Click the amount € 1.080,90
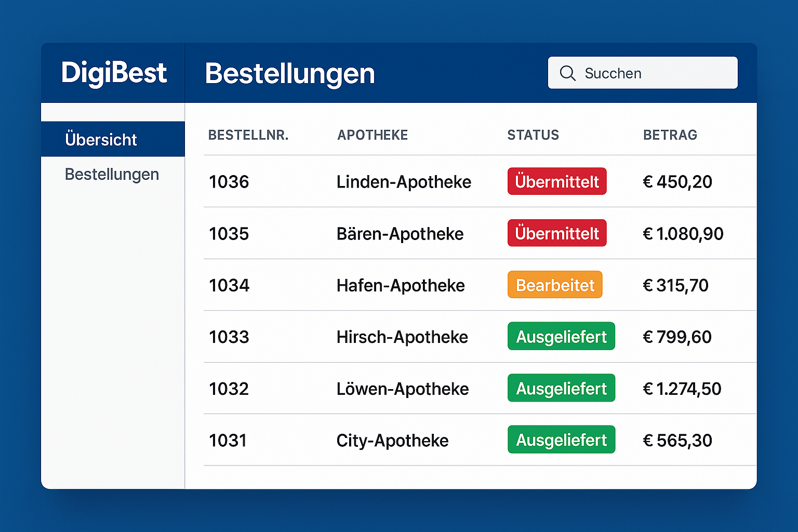The width and height of the screenshot is (798, 532). 683,234
